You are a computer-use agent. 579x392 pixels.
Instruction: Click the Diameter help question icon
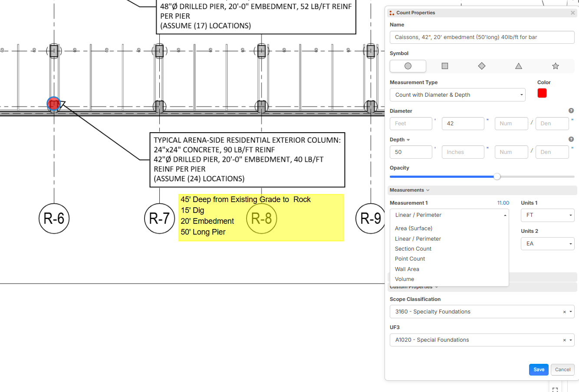pos(571,111)
